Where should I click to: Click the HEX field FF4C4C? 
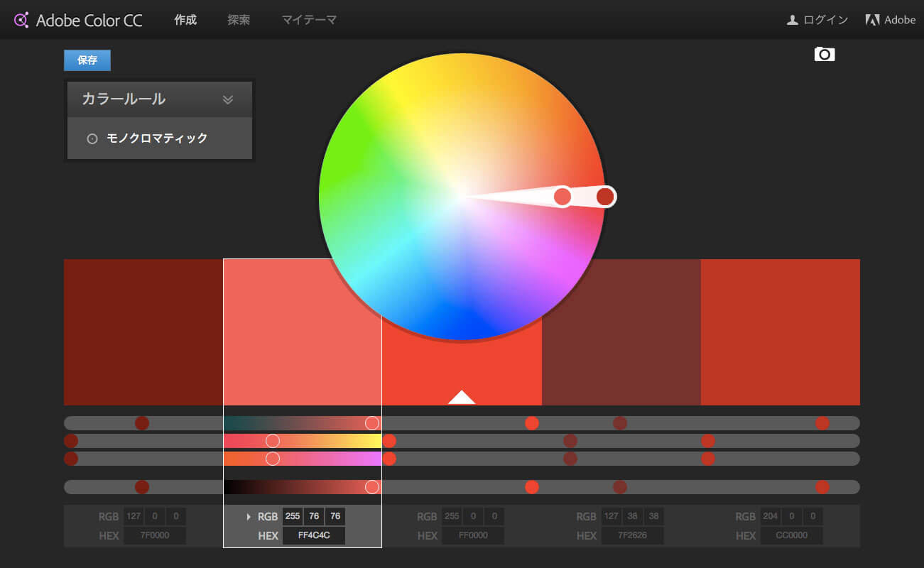point(314,536)
